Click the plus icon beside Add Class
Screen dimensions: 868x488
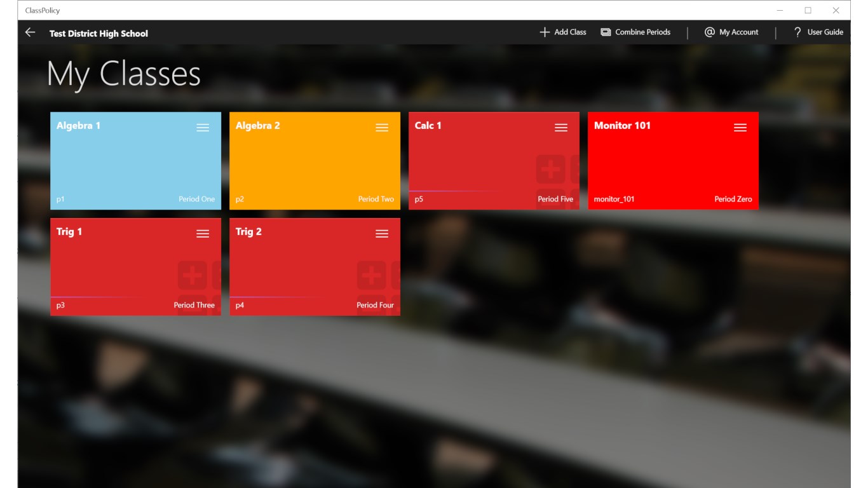coord(545,32)
